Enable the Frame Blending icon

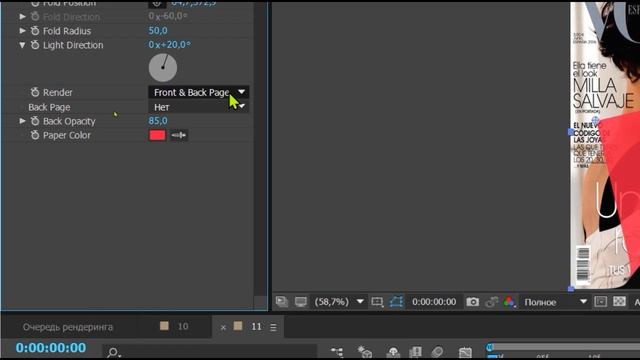[x=415, y=352]
